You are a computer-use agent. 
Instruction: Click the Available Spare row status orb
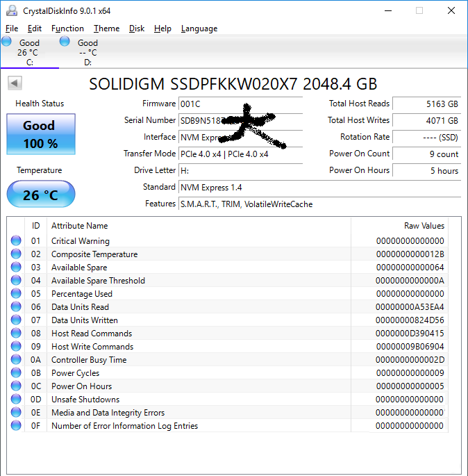point(16,267)
